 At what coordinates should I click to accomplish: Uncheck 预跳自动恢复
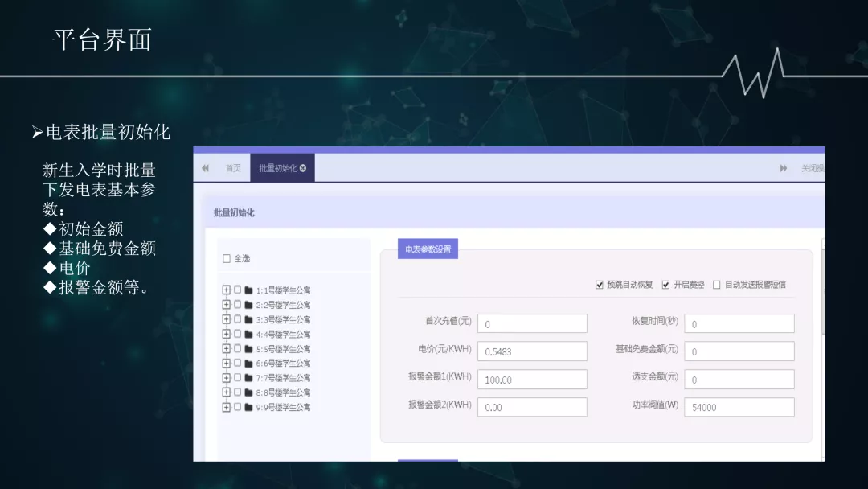tap(599, 283)
